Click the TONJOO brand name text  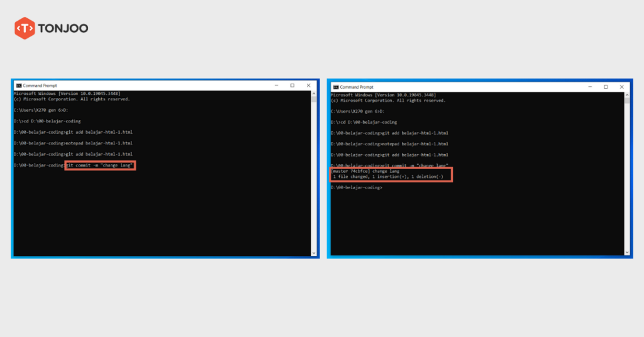pos(63,28)
